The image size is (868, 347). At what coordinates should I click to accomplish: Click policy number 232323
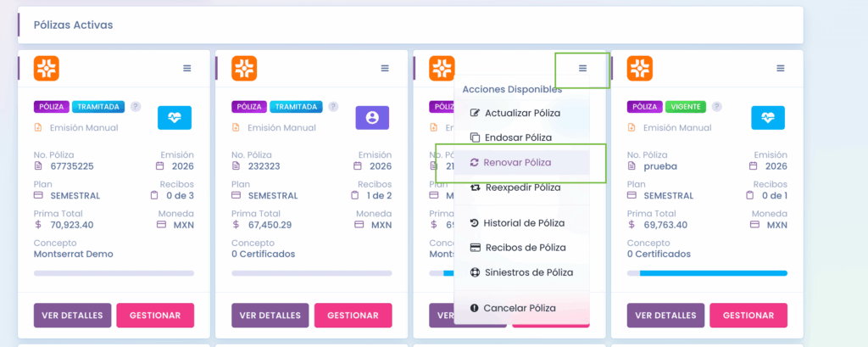pyautogui.click(x=266, y=166)
